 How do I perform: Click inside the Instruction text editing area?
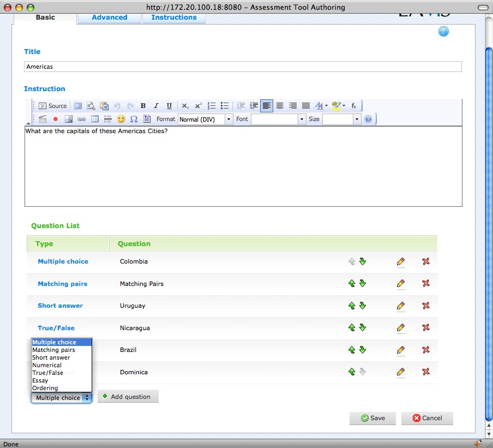tap(243, 166)
